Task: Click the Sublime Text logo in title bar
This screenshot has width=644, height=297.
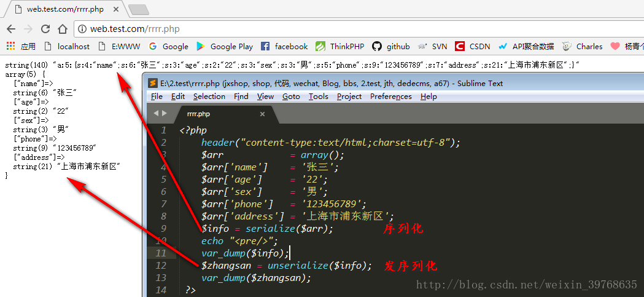Action: tap(153, 83)
